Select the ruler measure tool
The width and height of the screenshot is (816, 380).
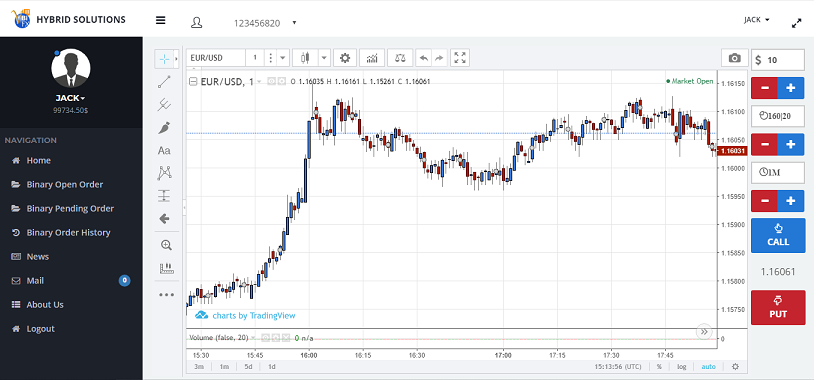click(x=167, y=269)
